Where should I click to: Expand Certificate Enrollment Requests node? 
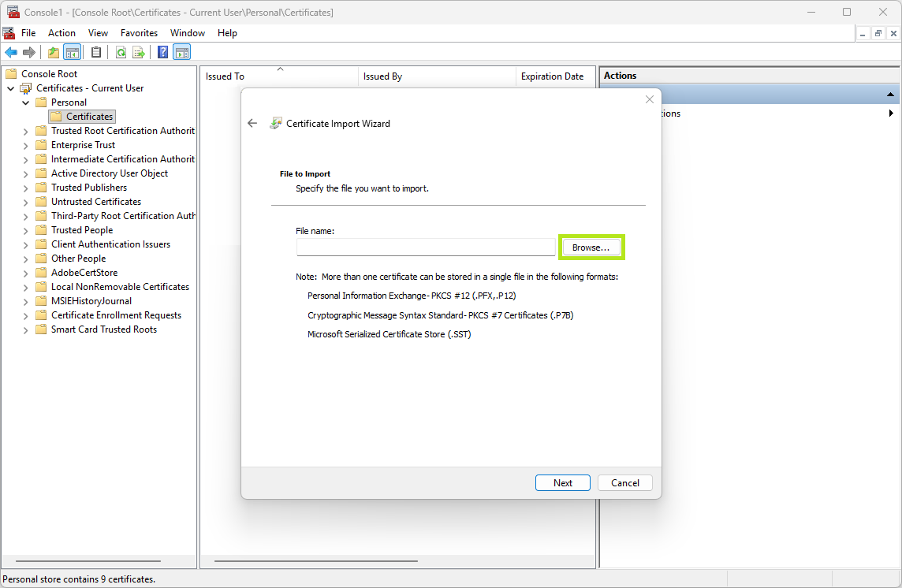[25, 316]
